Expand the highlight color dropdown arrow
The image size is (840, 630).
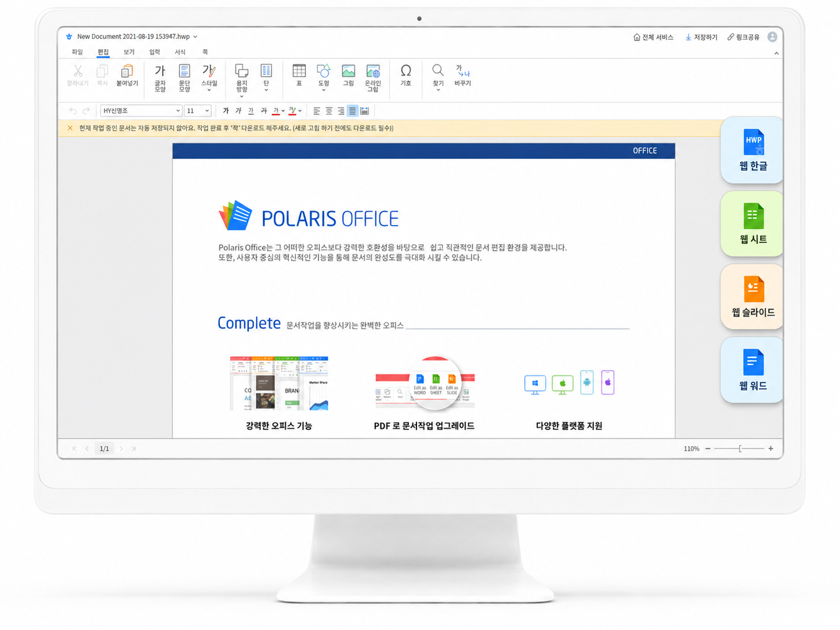(300, 111)
